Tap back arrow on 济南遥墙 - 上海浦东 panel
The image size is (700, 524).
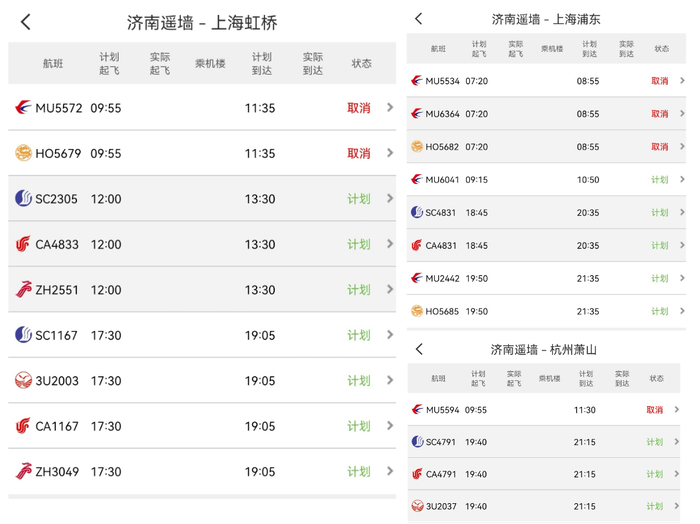click(x=418, y=19)
